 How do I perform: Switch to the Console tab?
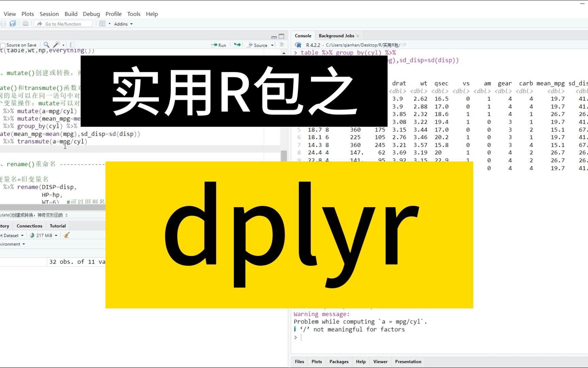(303, 36)
